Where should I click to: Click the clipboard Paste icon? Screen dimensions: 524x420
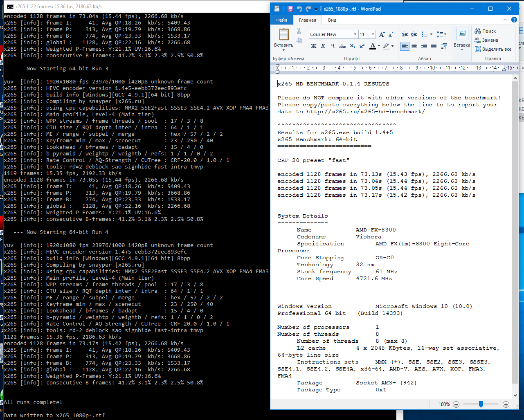click(x=283, y=34)
